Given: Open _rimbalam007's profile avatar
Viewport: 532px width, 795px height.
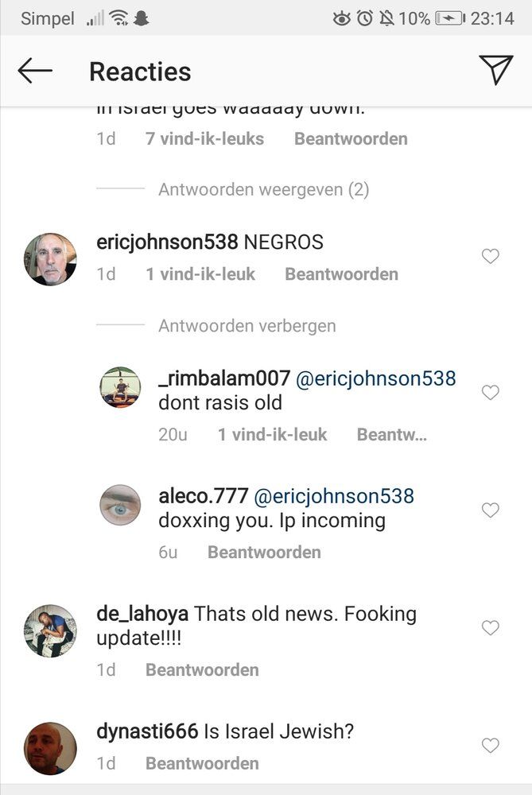Looking at the screenshot, I should [x=120, y=387].
